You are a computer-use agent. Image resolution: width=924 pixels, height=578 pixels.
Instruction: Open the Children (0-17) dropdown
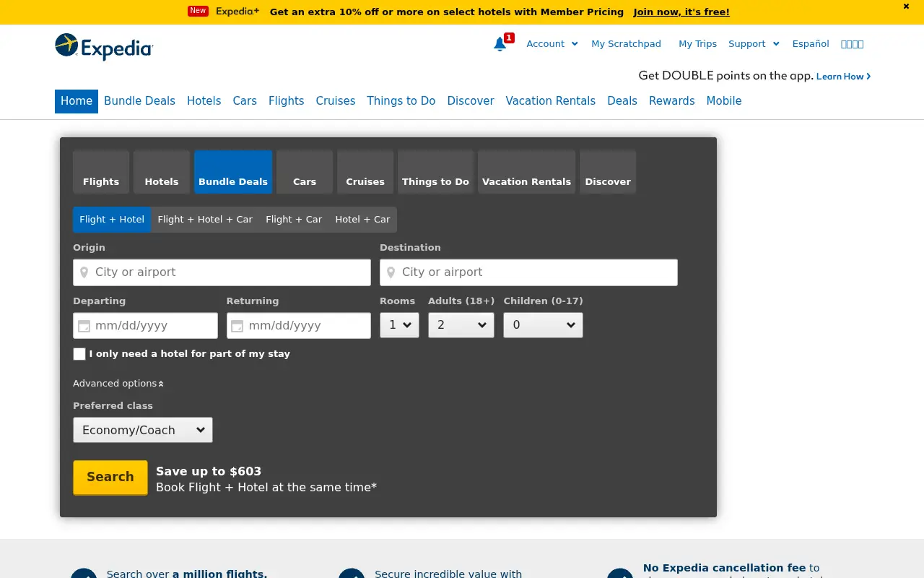(543, 325)
